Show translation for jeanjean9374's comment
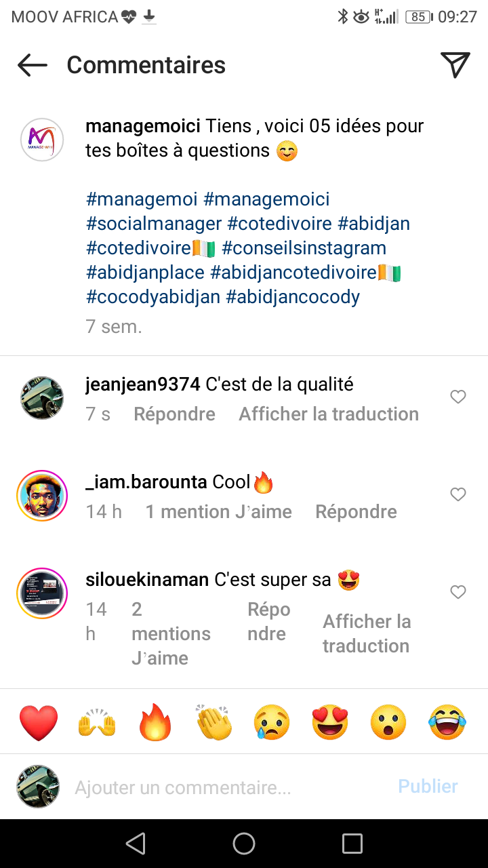The width and height of the screenshot is (488, 868). [x=329, y=414]
